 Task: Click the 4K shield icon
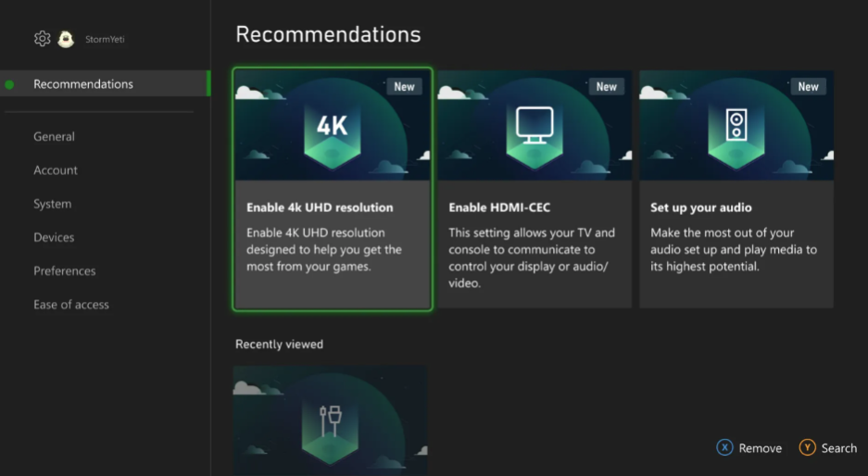[x=333, y=135]
